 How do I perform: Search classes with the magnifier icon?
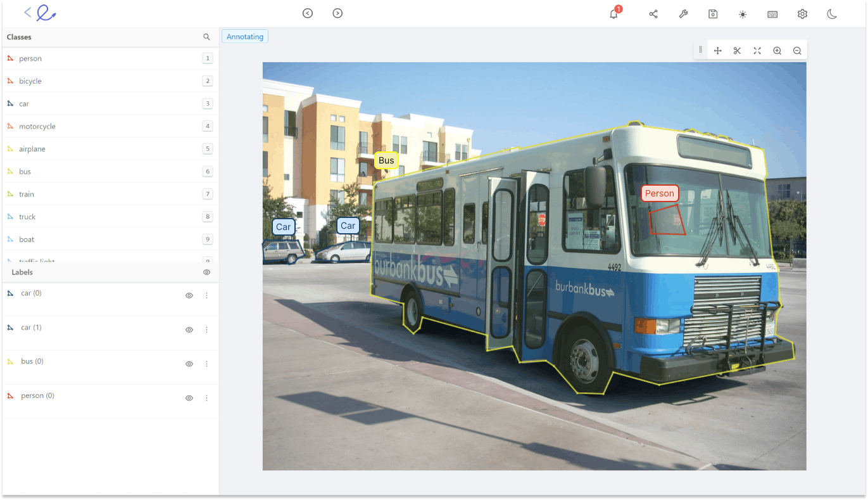point(206,37)
